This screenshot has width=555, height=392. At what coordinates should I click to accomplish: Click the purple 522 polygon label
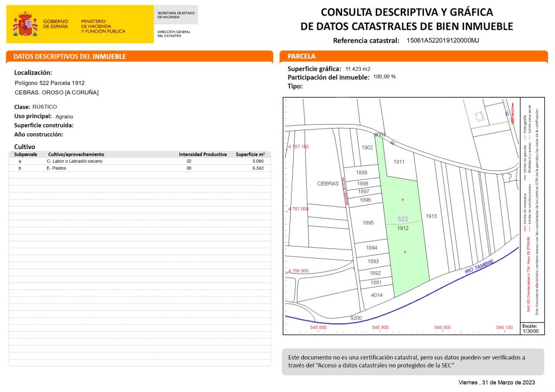(x=403, y=219)
